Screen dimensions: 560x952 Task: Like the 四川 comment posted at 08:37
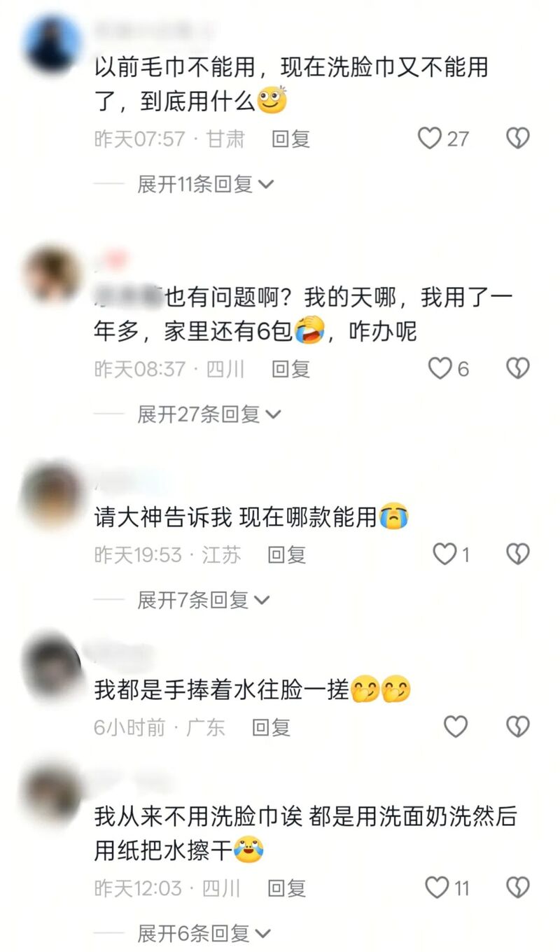(440, 368)
